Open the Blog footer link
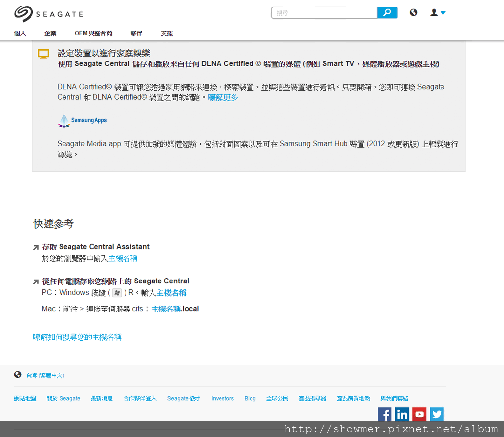Viewport: 504px width, 437px height. [x=250, y=398]
